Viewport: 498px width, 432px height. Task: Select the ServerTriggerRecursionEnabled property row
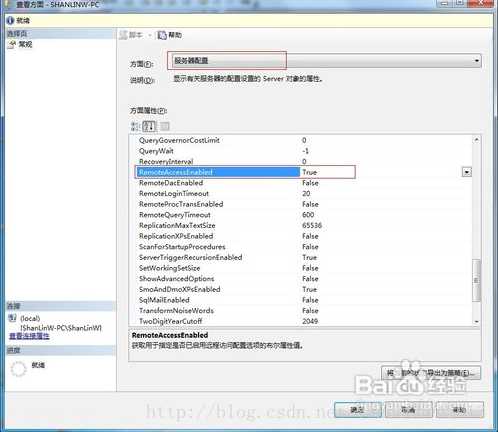pyautogui.click(x=301, y=258)
